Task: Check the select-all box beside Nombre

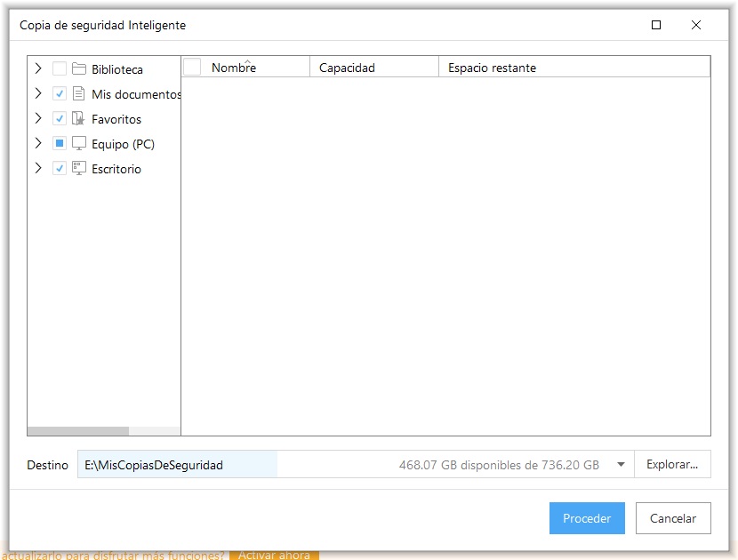Action: coord(193,68)
